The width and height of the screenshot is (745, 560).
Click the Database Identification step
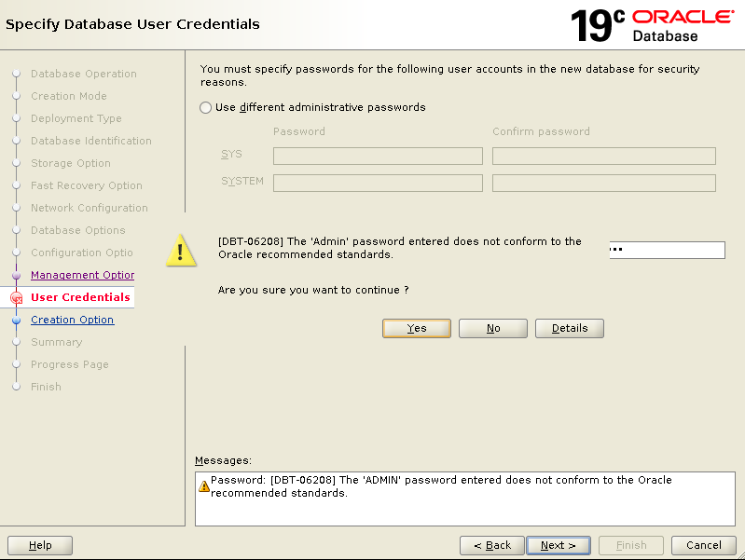91,141
